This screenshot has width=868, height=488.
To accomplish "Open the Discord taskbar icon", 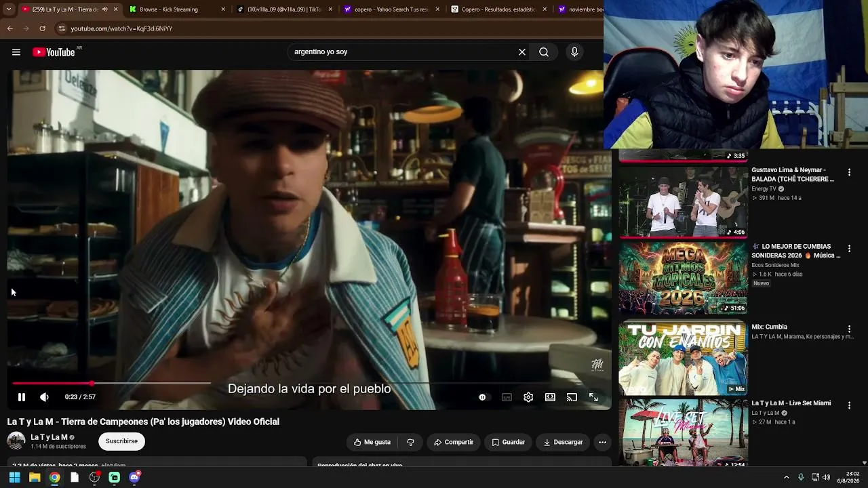I will 134,477.
